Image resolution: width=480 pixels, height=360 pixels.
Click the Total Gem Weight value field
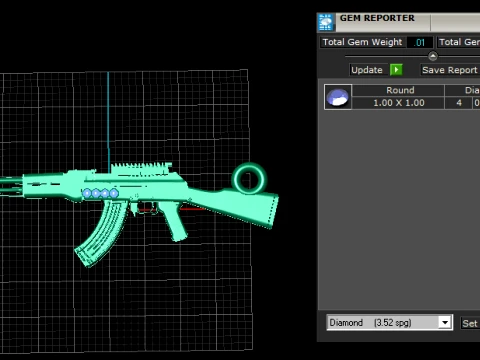pyautogui.click(x=420, y=42)
